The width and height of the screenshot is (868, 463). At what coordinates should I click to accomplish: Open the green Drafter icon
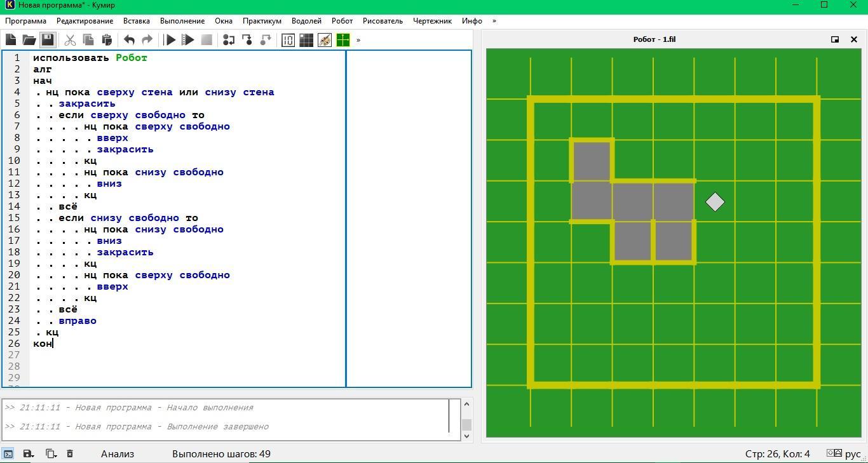pos(343,40)
